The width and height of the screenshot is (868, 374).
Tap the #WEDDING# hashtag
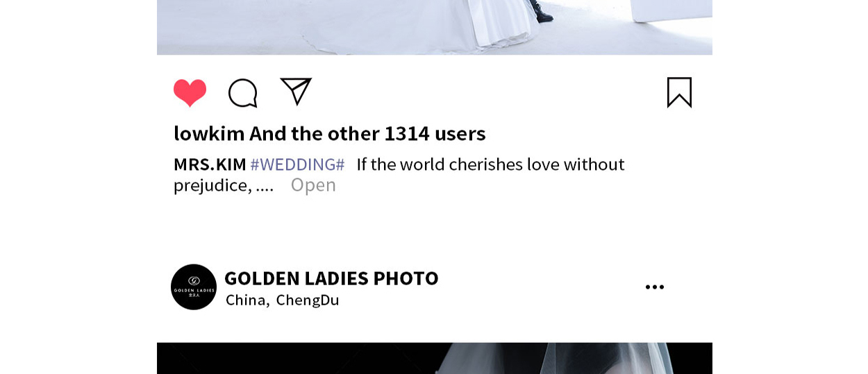[x=297, y=164]
